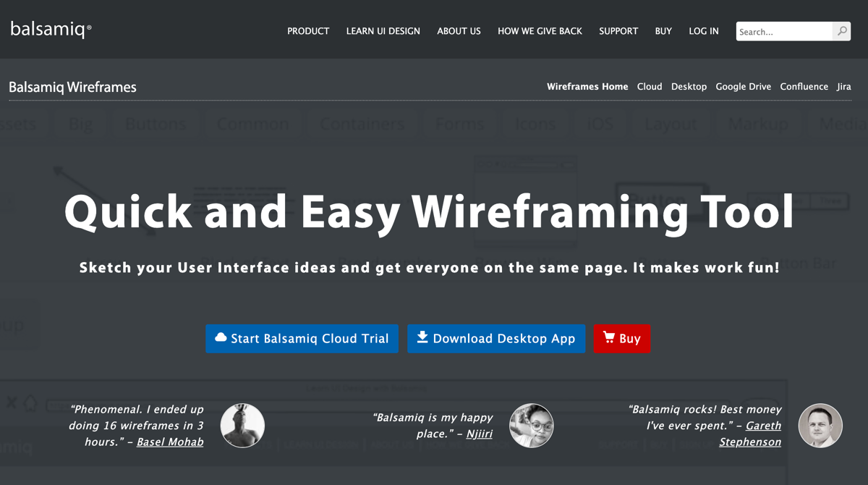The image size is (868, 485).
Task: Start Balsamiq Cloud Trial
Action: (x=302, y=339)
